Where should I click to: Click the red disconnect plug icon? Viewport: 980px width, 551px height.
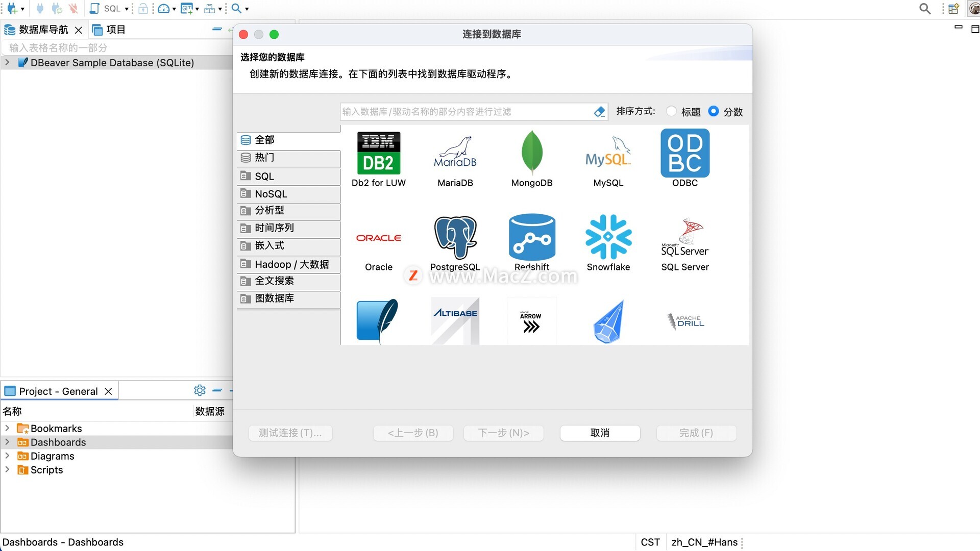pos(73,9)
